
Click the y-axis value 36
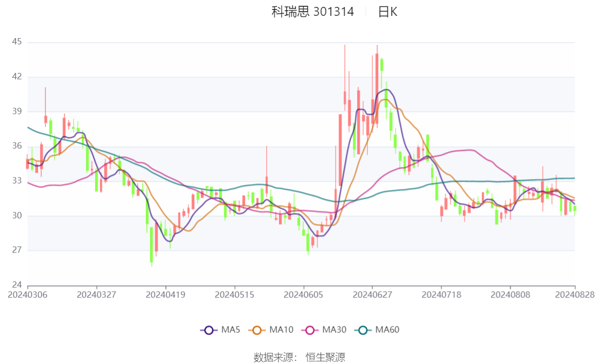17,146
